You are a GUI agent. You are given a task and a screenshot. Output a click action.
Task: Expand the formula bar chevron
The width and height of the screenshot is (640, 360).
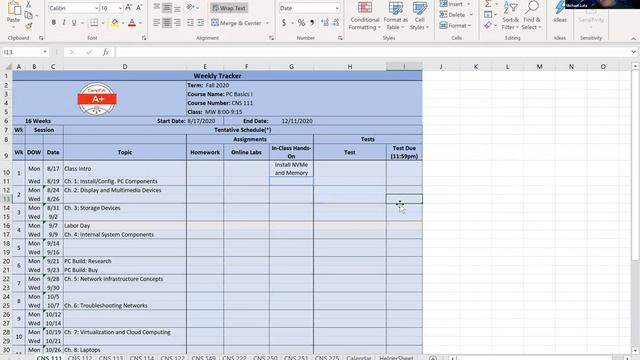click(x=633, y=52)
